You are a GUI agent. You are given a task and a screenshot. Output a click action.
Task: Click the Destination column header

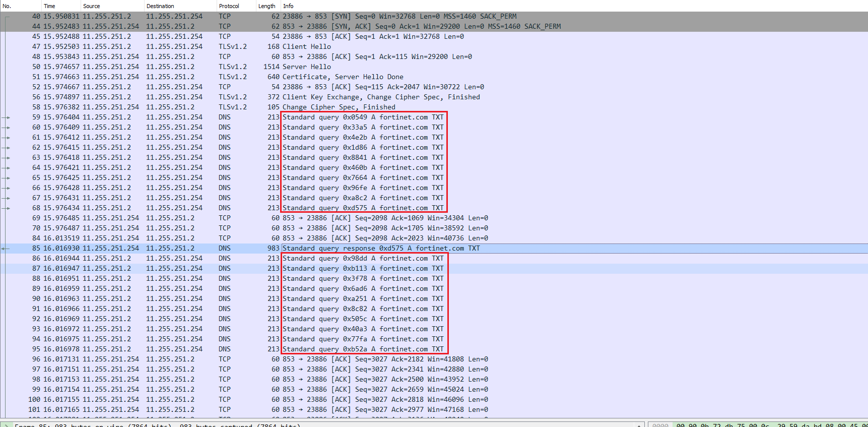click(x=180, y=6)
